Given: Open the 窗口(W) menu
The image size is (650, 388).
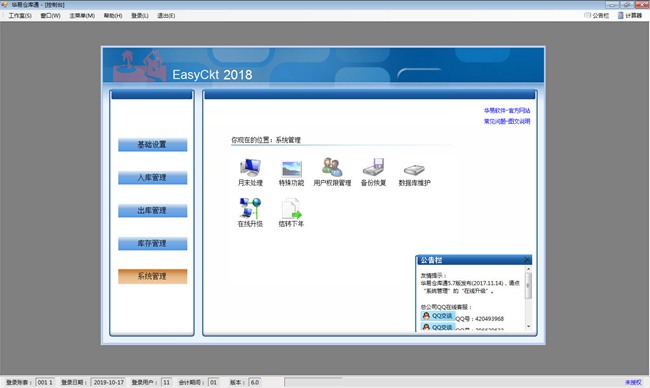Looking at the screenshot, I should pyautogui.click(x=50, y=16).
